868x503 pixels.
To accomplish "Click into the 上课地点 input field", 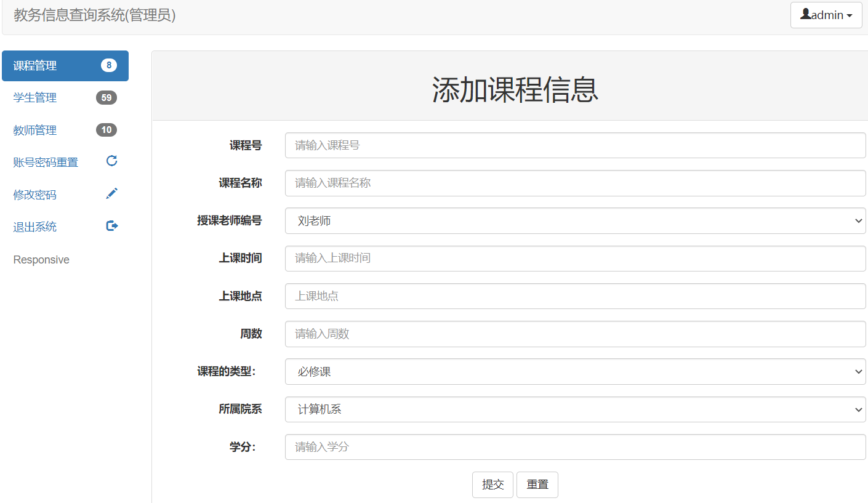I will tap(576, 296).
